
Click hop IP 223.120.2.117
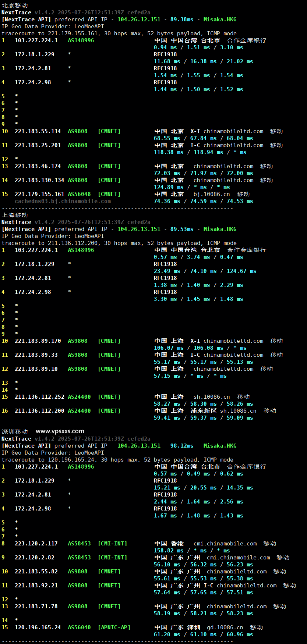coord(36,544)
